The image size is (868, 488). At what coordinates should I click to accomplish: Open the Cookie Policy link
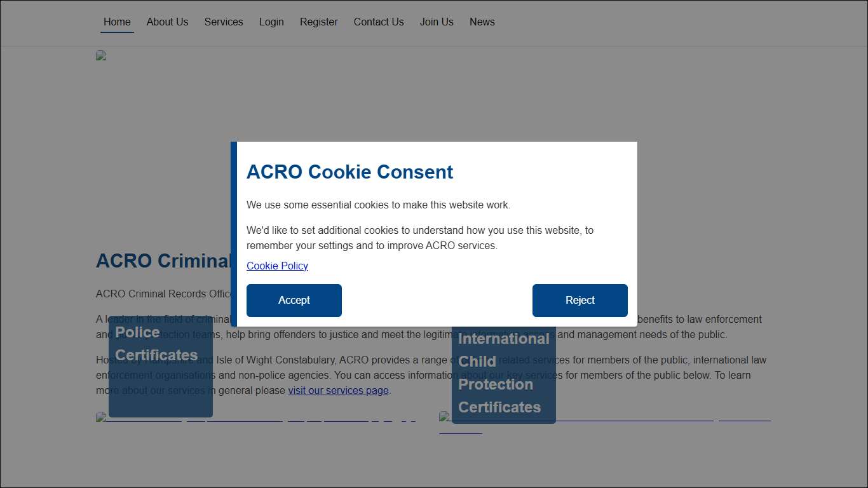coord(277,266)
